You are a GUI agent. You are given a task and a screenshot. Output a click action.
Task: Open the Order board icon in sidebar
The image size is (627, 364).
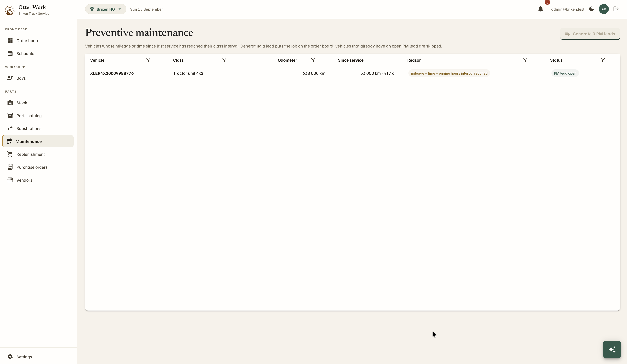coord(10,41)
